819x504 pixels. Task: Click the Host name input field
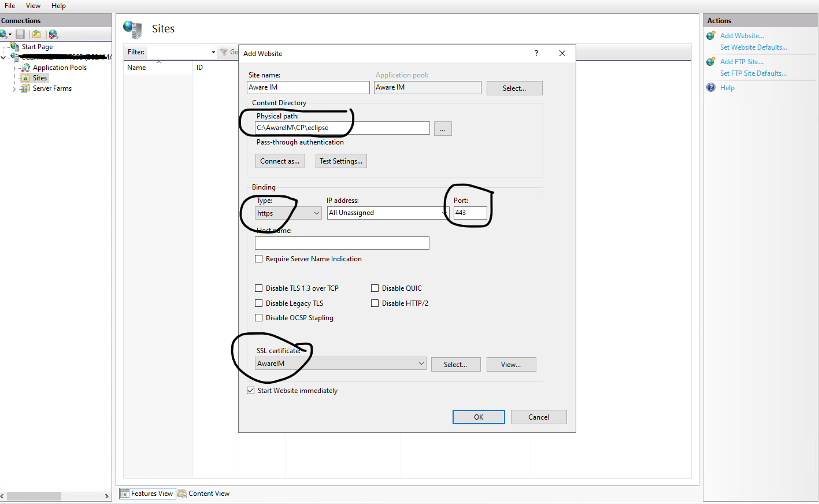pyautogui.click(x=342, y=243)
